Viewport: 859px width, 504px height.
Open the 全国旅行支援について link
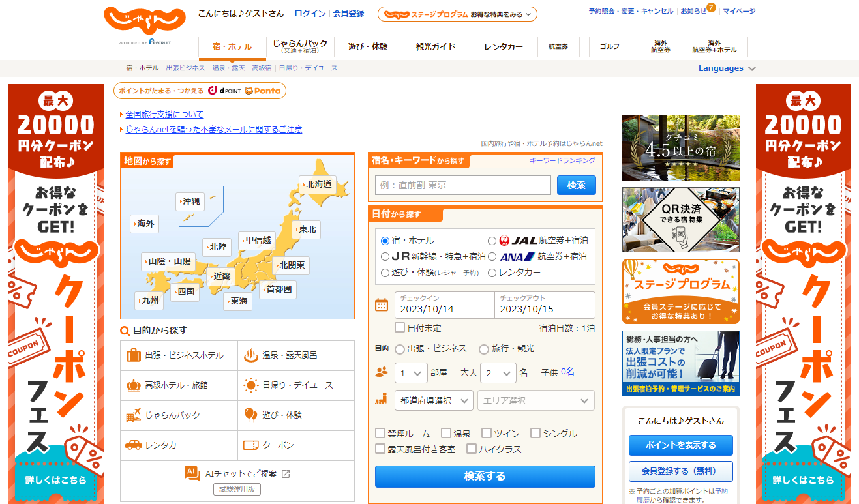coord(164,114)
